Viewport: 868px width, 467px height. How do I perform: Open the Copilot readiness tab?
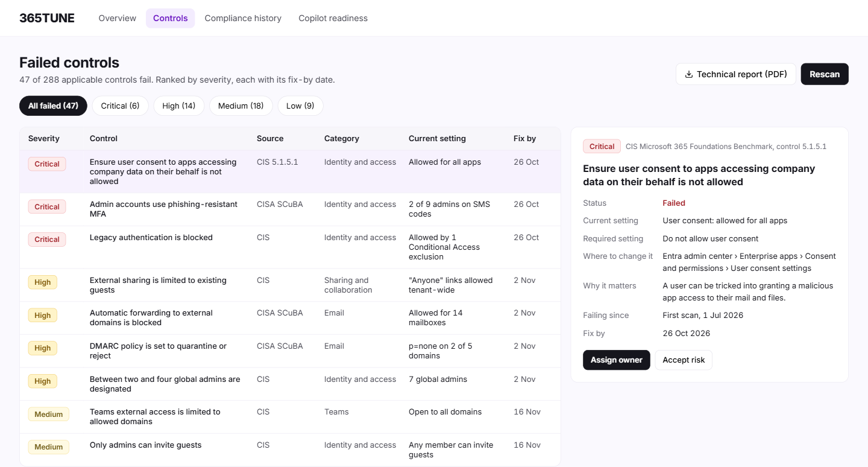pos(333,18)
